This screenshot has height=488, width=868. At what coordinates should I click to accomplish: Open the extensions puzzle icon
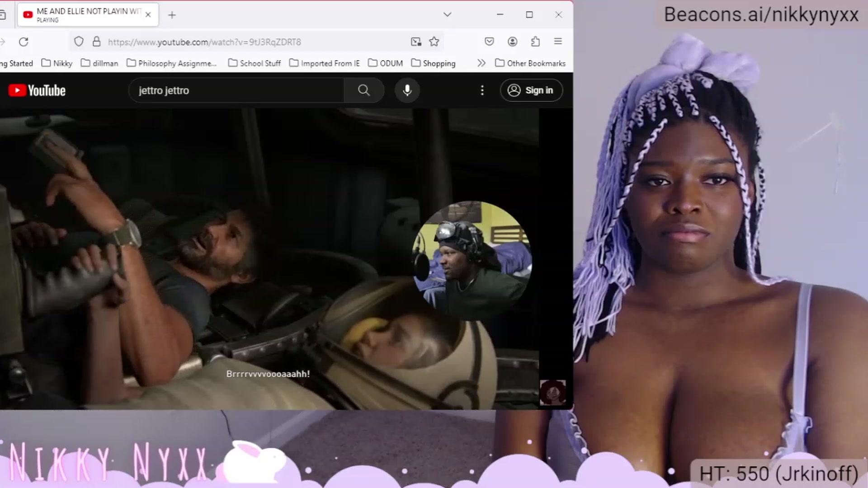pos(535,42)
